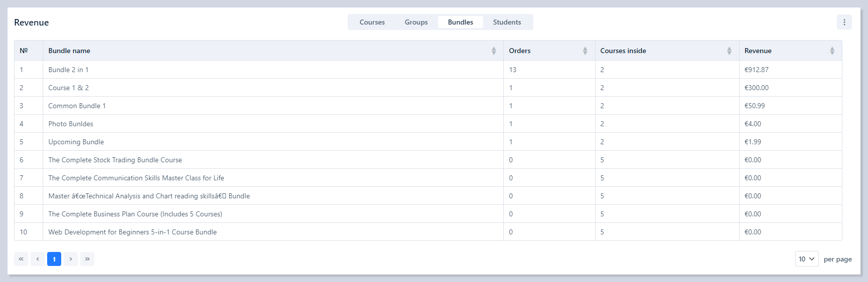Open the Students tab
Image resolution: width=868 pixels, height=282 pixels.
(x=507, y=22)
